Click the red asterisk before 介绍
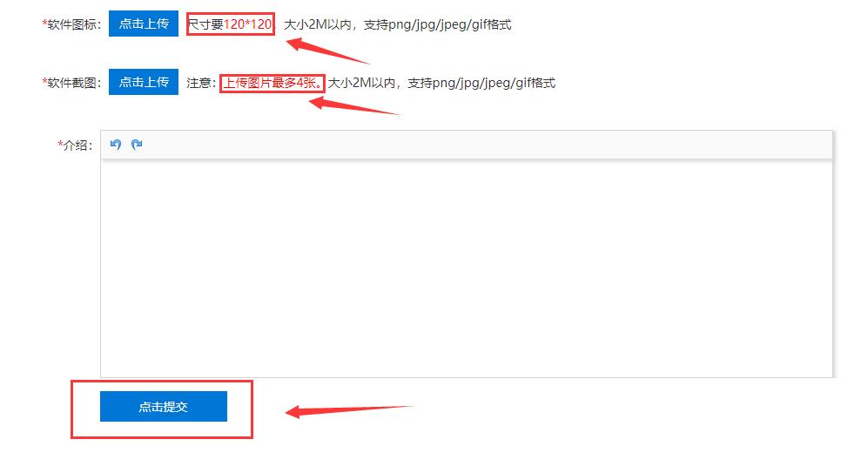868x453 pixels. tap(60, 144)
